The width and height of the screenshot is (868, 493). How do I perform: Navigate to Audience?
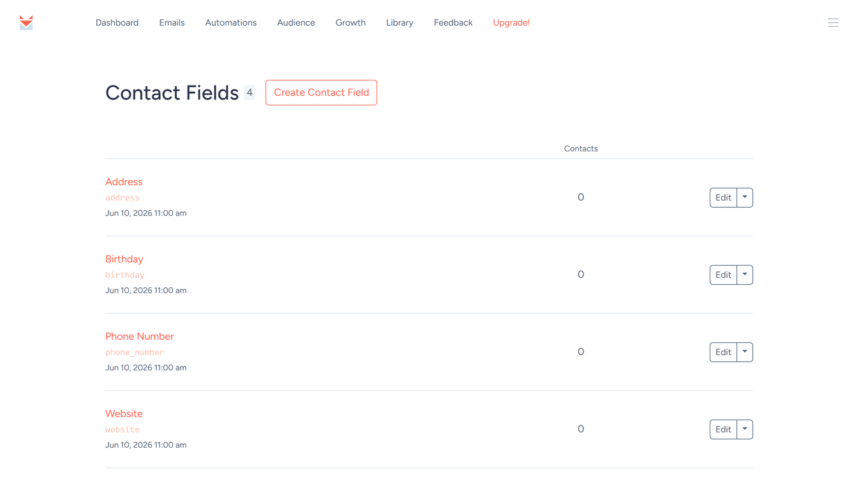pyautogui.click(x=296, y=23)
